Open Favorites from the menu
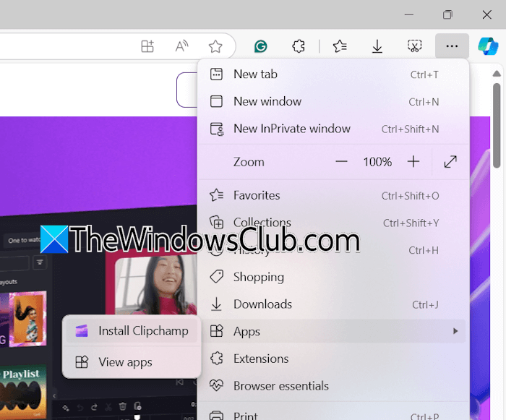 point(333,196)
